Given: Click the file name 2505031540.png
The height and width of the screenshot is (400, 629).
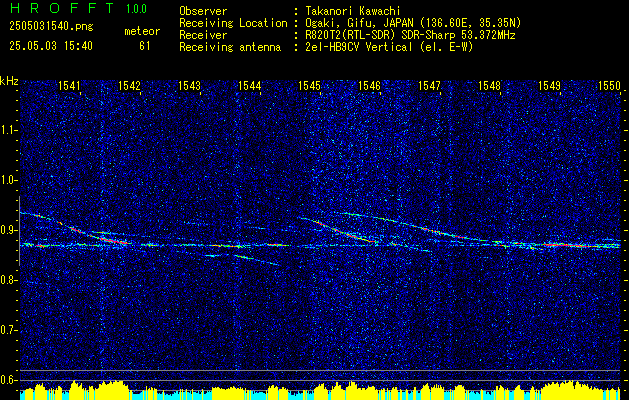Looking at the screenshot, I should (51, 26).
